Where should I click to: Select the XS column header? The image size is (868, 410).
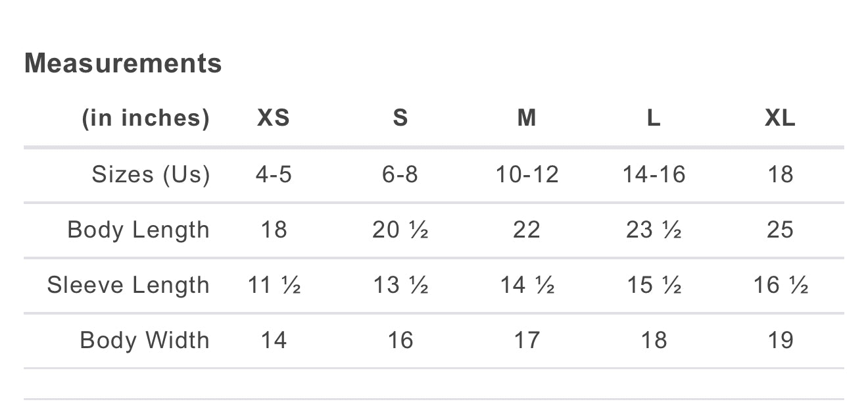coord(273,118)
